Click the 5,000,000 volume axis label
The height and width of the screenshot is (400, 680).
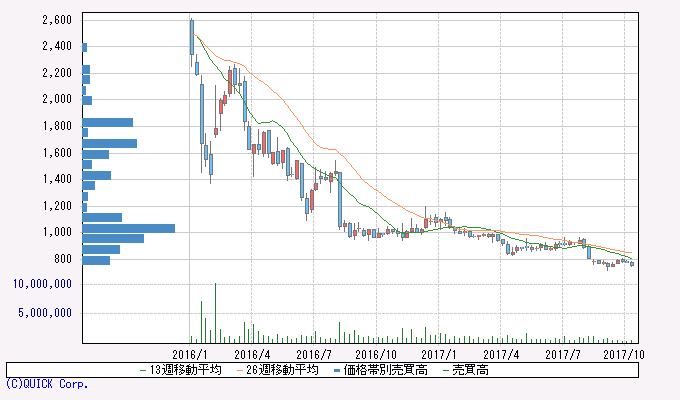45,313
